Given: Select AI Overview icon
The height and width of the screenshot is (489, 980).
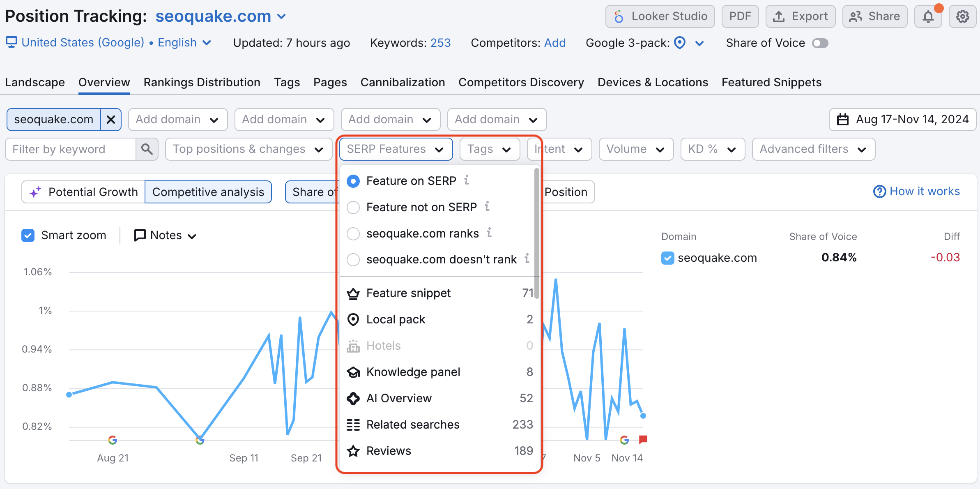Looking at the screenshot, I should [x=353, y=399].
